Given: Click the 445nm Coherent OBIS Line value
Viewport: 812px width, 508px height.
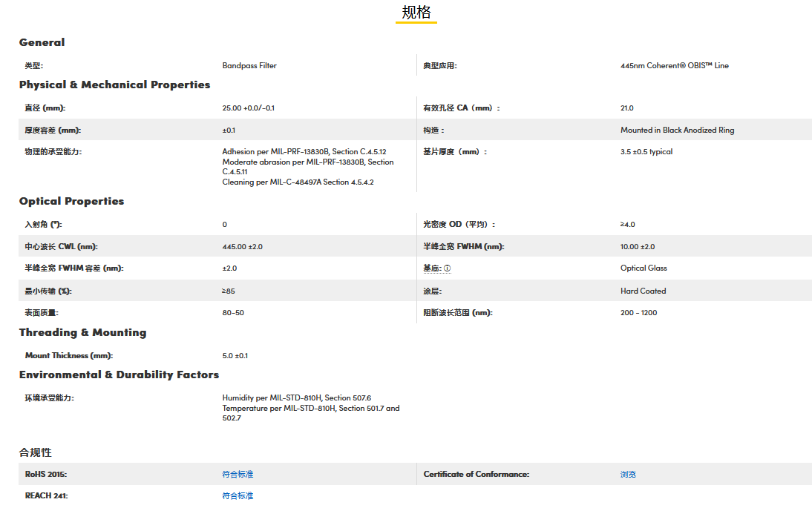Looking at the screenshot, I should point(674,65).
